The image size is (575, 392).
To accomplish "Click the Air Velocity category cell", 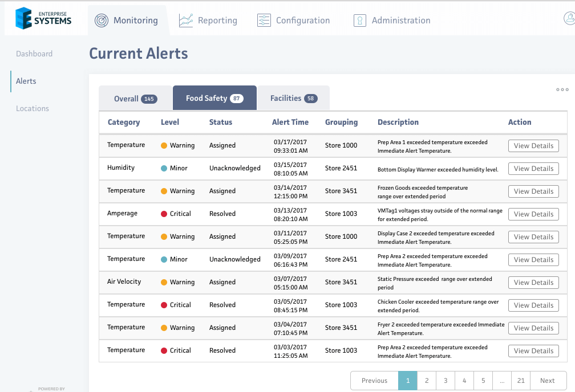I will [x=124, y=281].
